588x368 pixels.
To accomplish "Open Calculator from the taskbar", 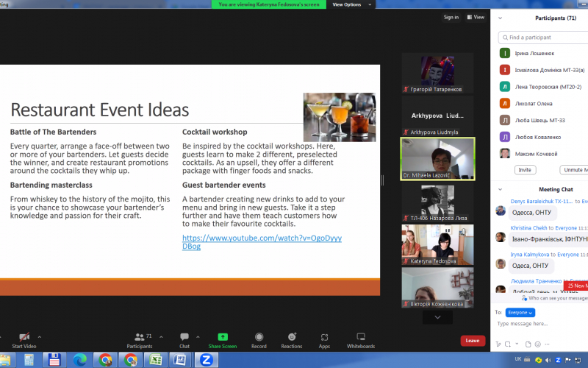I will point(29,360).
